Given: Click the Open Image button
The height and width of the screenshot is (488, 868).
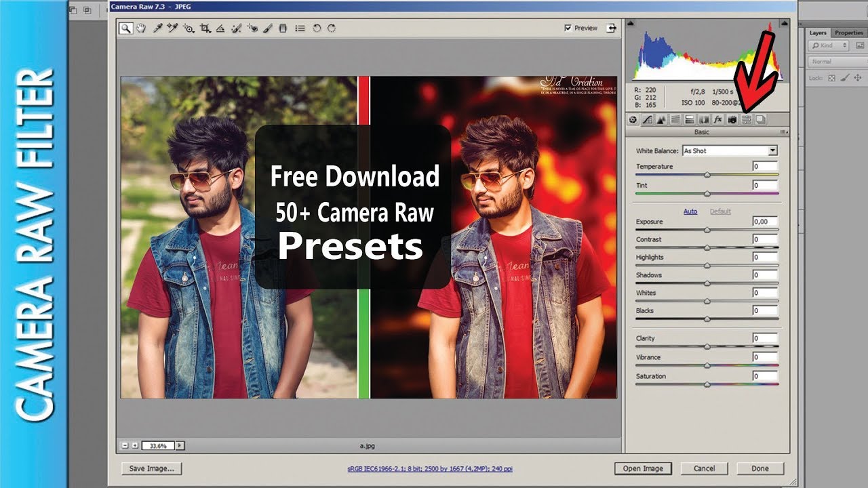Looking at the screenshot, I should tap(643, 468).
